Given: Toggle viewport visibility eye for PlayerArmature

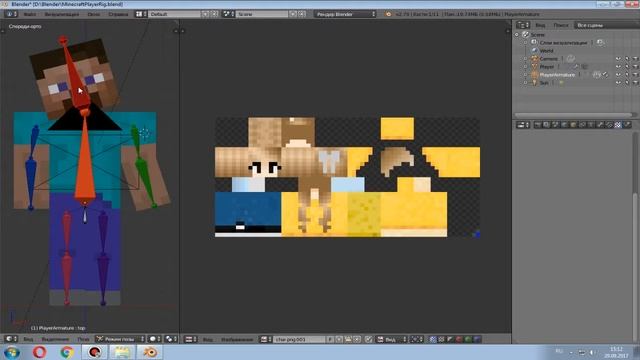Looking at the screenshot, I should pyautogui.click(x=618, y=75).
